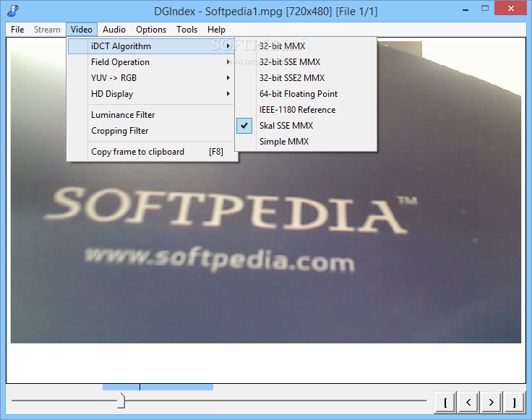Open the Help menu

tap(216, 30)
